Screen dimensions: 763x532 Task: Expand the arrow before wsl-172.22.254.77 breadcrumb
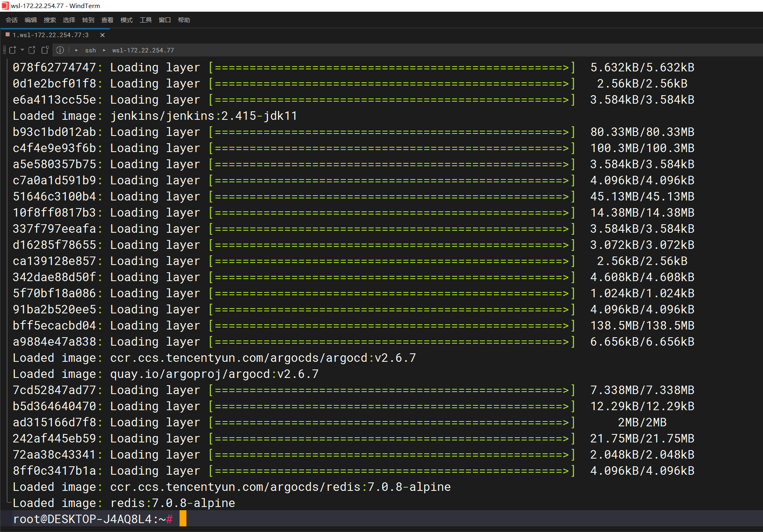point(104,50)
